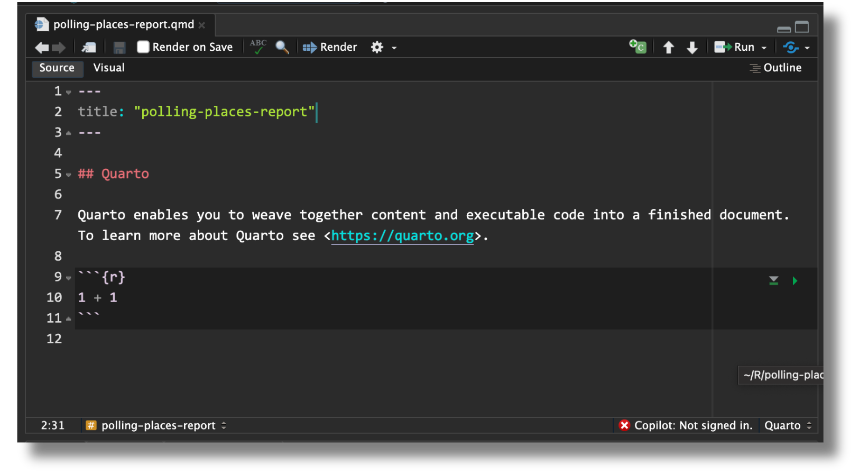Image resolution: width=868 pixels, height=474 pixels.
Task: Click the save document floppy icon
Action: tap(119, 48)
